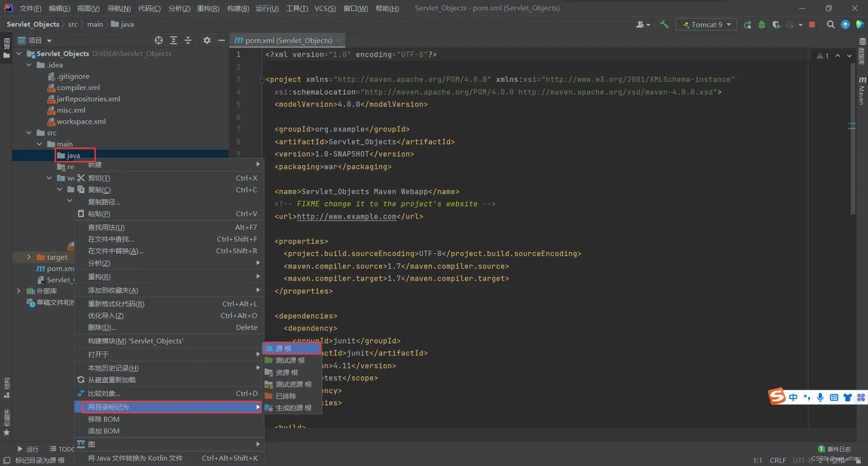This screenshot has width=868, height=466.
Task: Click the green Build hammer icon
Action: pos(664,25)
